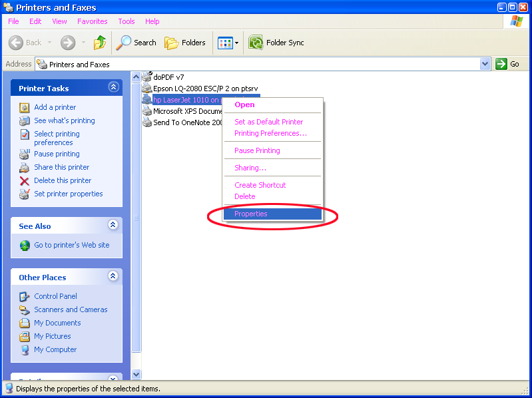
Task: Click the sidebar scroll down arrow
Action: [136, 375]
